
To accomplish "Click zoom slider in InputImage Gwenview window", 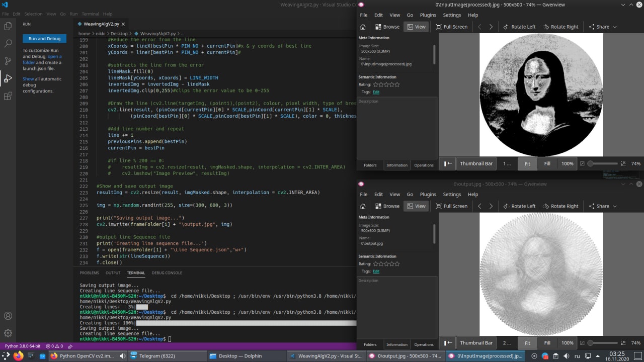I will 602,163.
